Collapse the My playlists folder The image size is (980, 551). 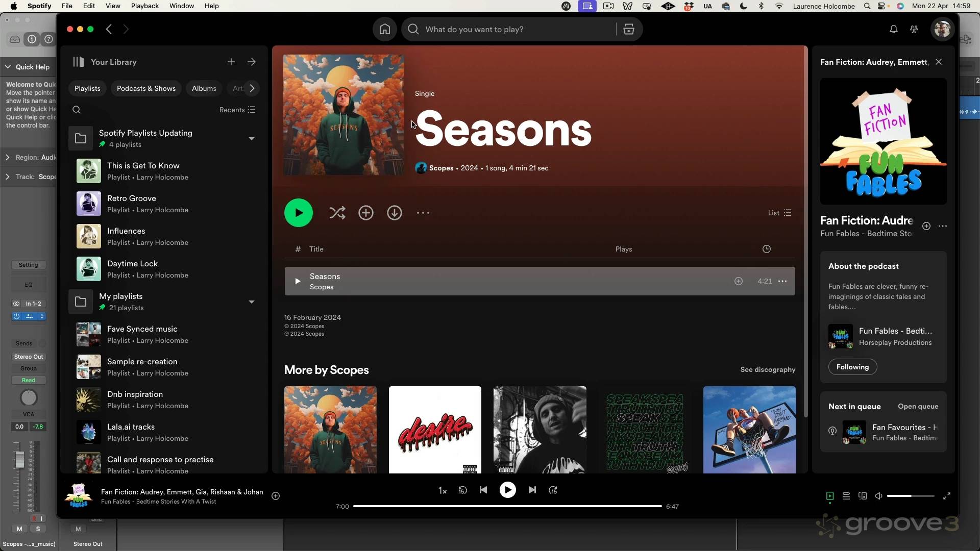click(251, 302)
